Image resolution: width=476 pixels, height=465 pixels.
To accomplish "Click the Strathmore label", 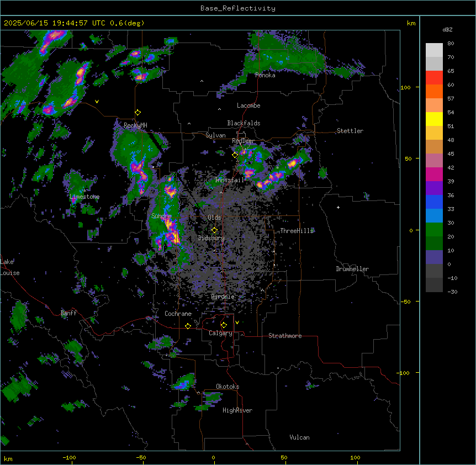I will (x=285, y=336).
